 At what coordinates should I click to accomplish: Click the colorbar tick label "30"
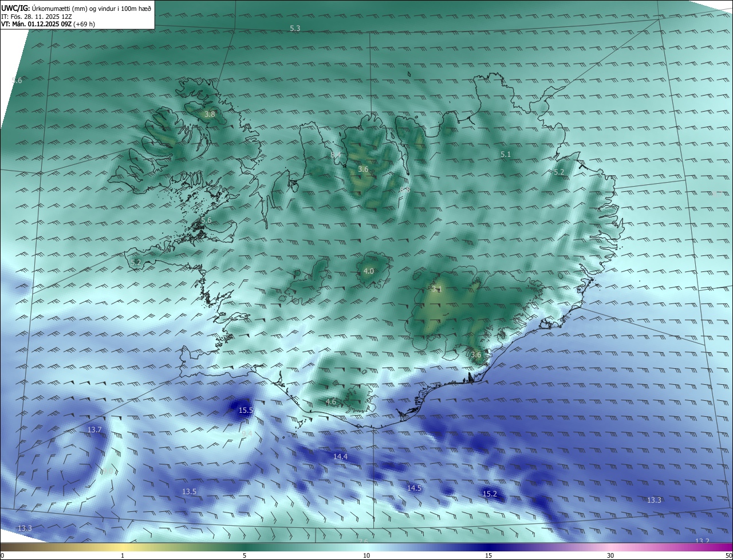pyautogui.click(x=610, y=555)
